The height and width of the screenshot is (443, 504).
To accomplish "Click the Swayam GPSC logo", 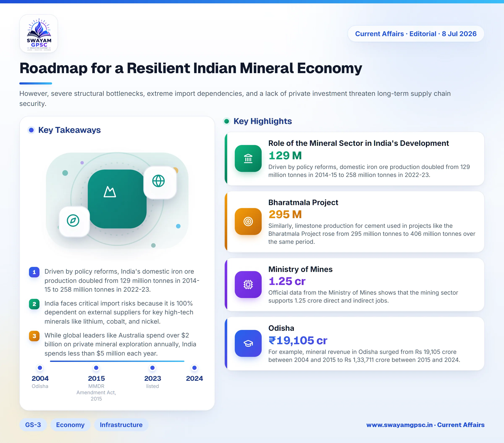I will [39, 34].
